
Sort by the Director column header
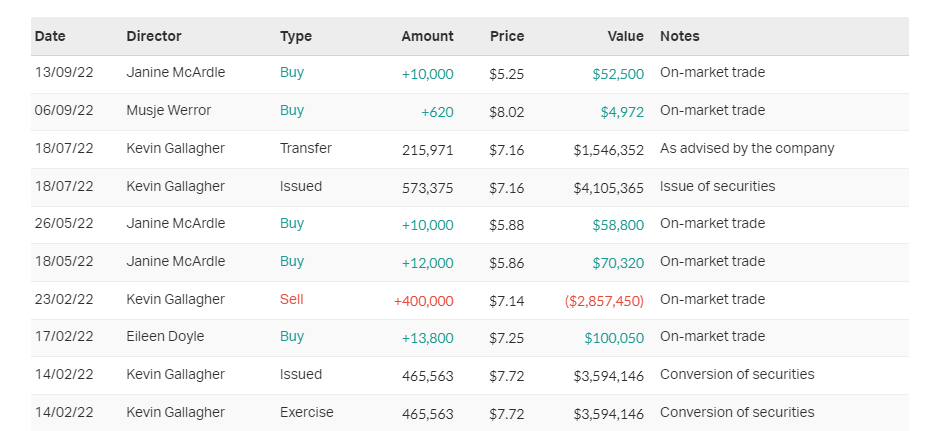(154, 36)
